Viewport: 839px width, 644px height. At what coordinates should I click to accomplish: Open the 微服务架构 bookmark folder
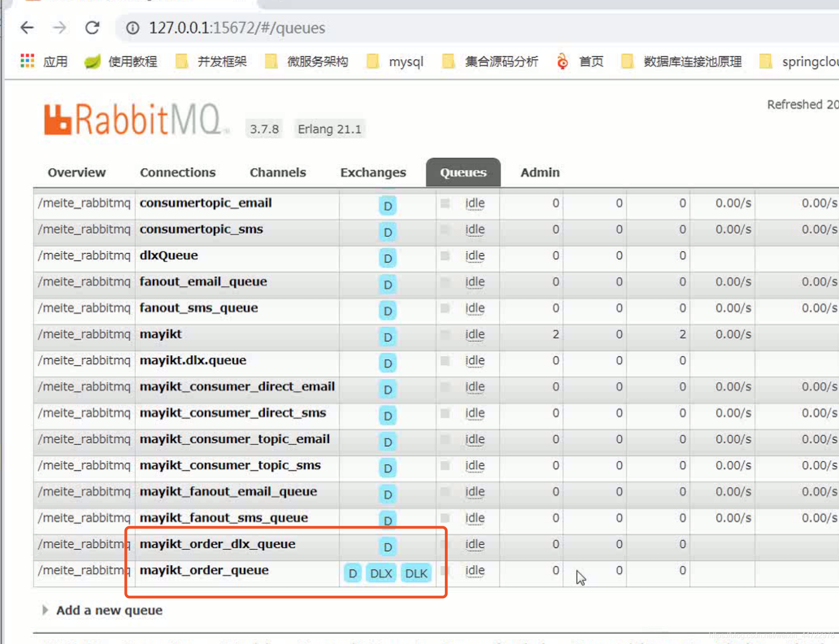306,61
